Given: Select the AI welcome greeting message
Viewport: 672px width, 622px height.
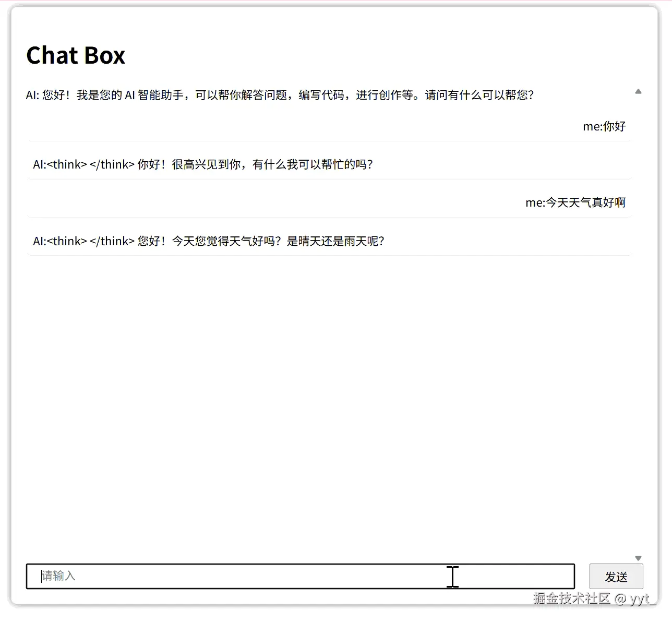Looking at the screenshot, I should (x=280, y=95).
